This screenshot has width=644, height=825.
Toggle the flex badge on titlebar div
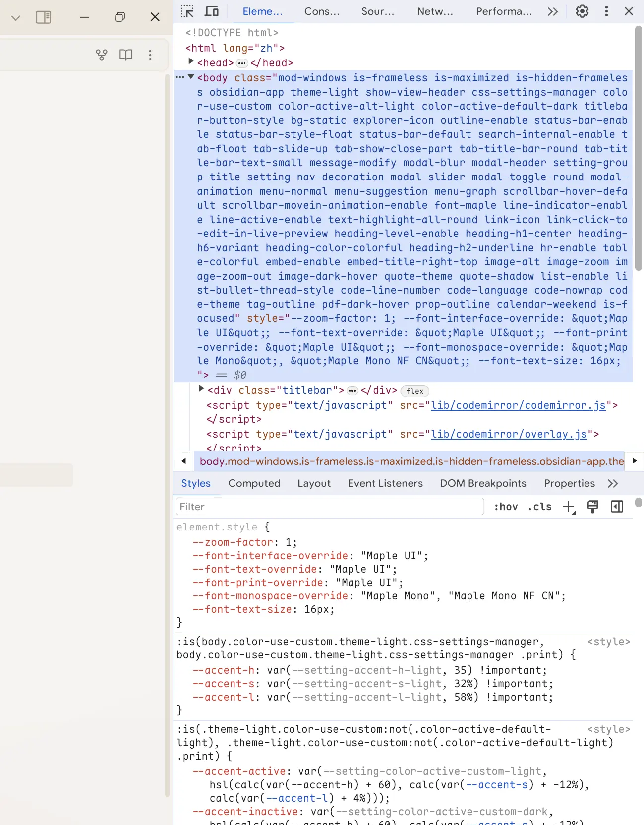point(414,391)
